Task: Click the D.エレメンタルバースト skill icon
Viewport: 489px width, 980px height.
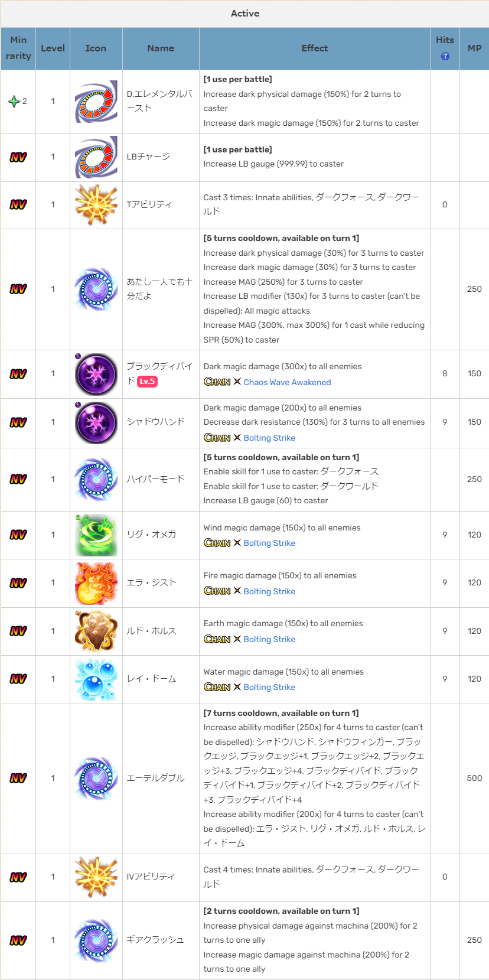Action: coord(96,102)
